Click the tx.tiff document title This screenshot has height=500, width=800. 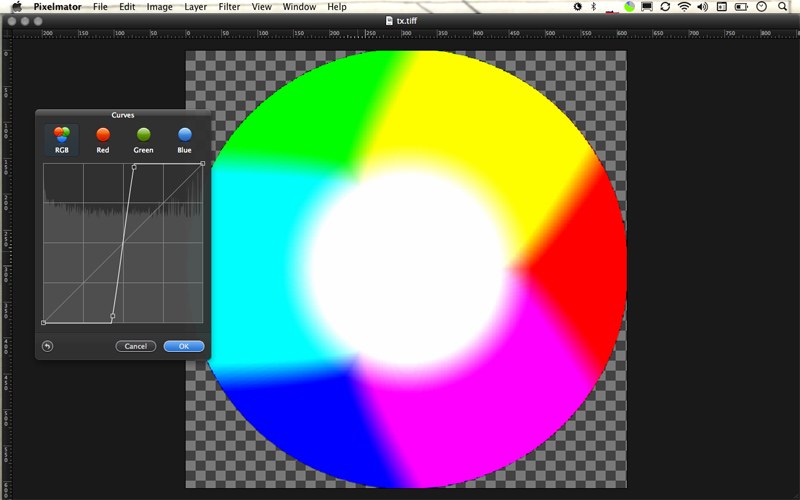pos(405,20)
